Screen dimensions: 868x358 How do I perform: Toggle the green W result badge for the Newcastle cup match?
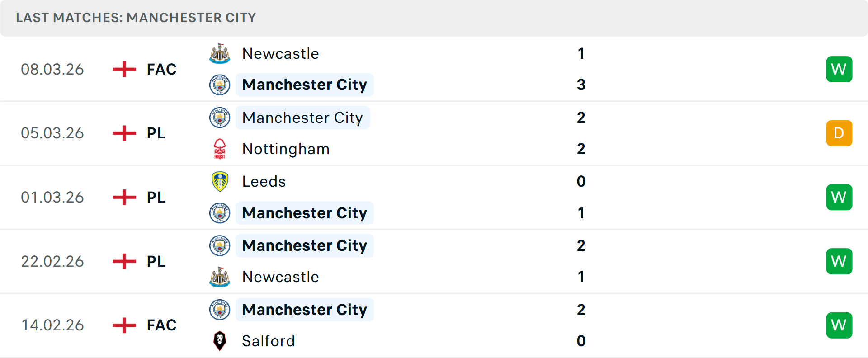(x=839, y=69)
